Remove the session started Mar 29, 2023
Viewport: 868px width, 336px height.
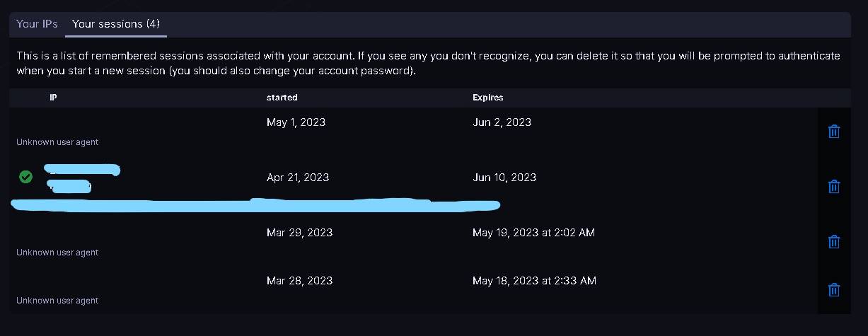tap(834, 242)
